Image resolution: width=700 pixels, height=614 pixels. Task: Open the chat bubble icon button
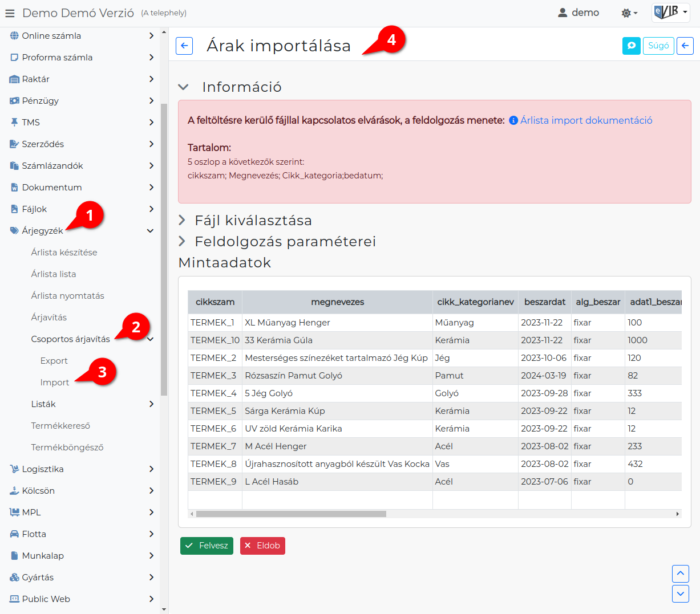click(x=632, y=46)
